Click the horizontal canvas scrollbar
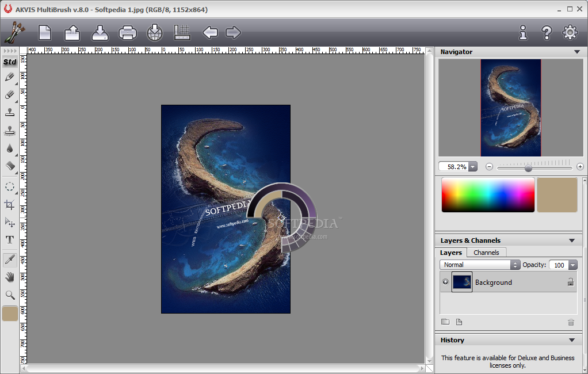The image size is (588, 374). click(x=223, y=369)
